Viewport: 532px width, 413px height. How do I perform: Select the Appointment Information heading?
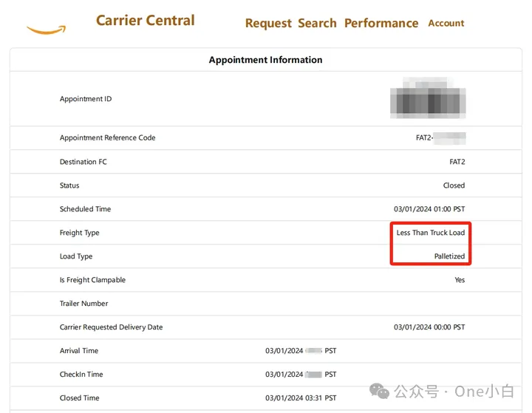coord(266,60)
